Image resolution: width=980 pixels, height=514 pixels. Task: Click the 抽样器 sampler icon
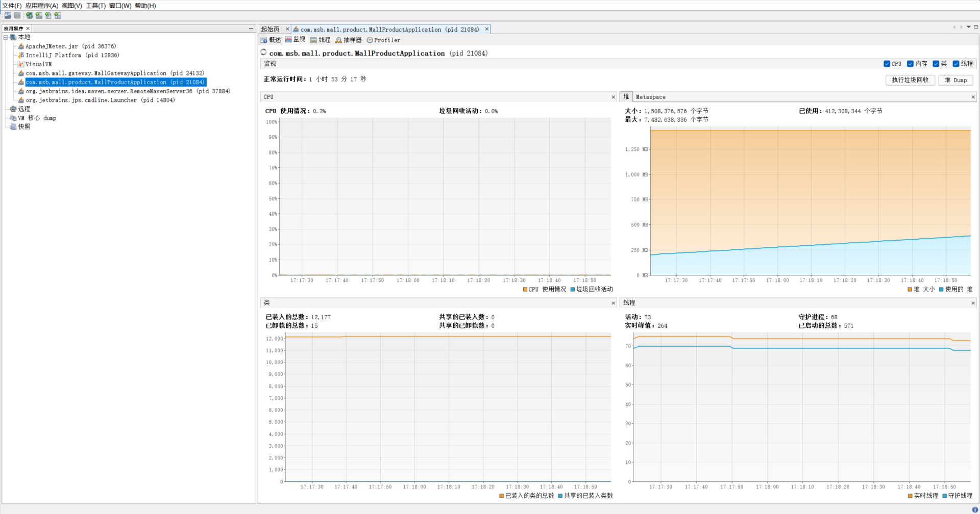338,40
